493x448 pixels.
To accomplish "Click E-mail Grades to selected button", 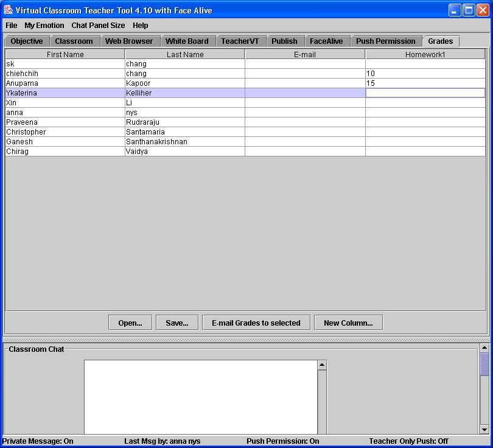I will [256, 323].
